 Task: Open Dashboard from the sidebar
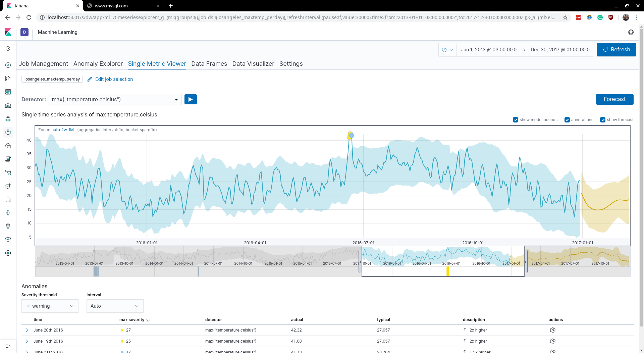pos(8,92)
